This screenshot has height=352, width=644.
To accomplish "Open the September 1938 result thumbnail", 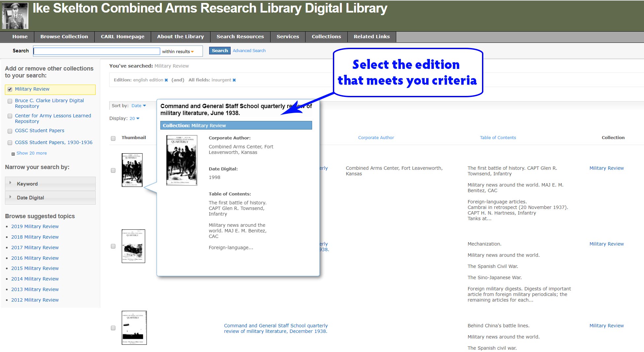I will (x=133, y=246).
